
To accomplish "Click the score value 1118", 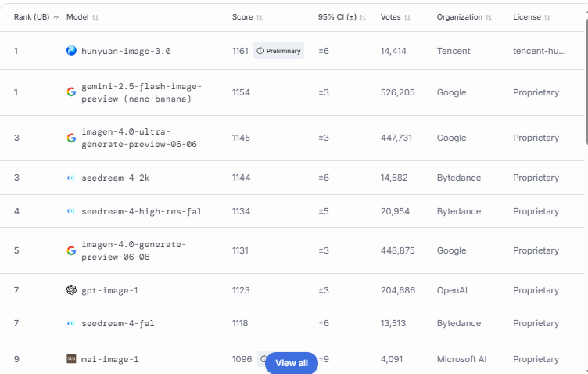I will pyautogui.click(x=240, y=323).
